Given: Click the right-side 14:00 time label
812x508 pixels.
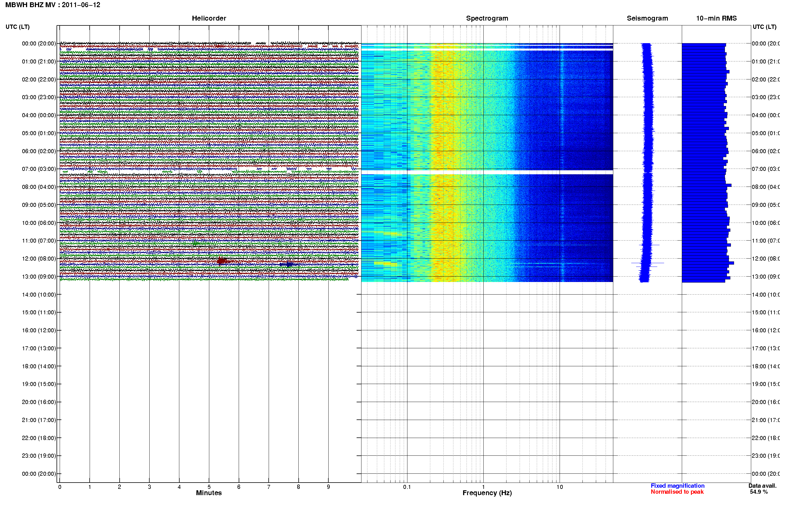Looking at the screenshot, I should (765, 295).
